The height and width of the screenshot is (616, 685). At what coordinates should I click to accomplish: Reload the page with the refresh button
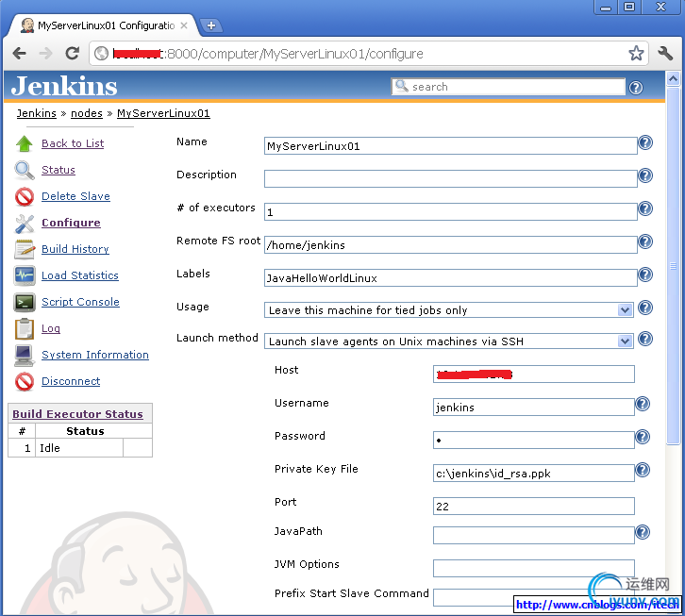click(72, 54)
